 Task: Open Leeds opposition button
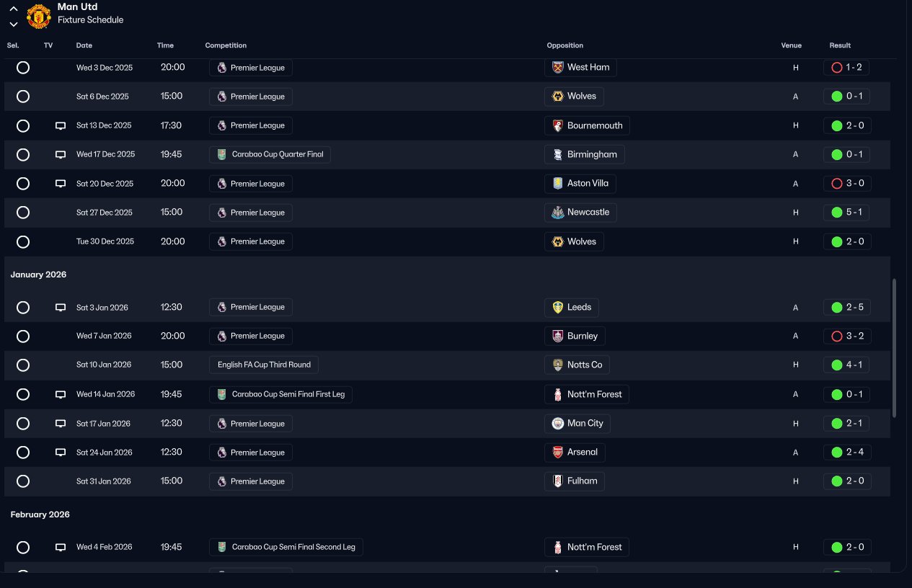coord(571,307)
